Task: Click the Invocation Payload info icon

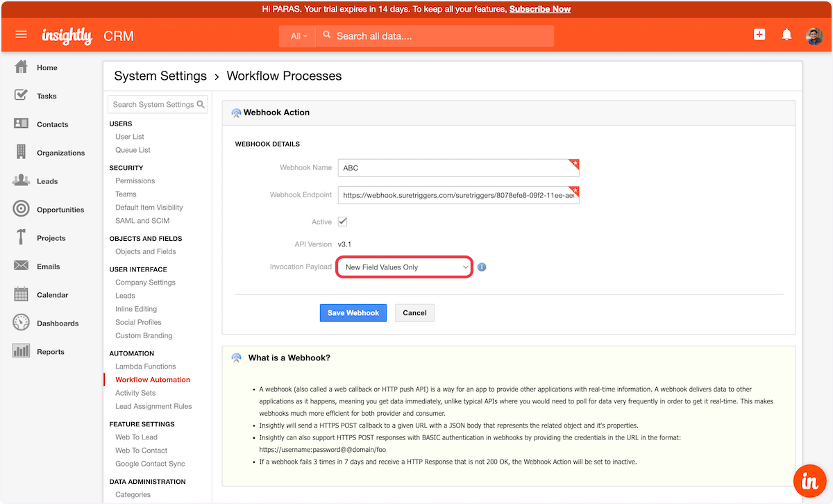Action: (482, 267)
